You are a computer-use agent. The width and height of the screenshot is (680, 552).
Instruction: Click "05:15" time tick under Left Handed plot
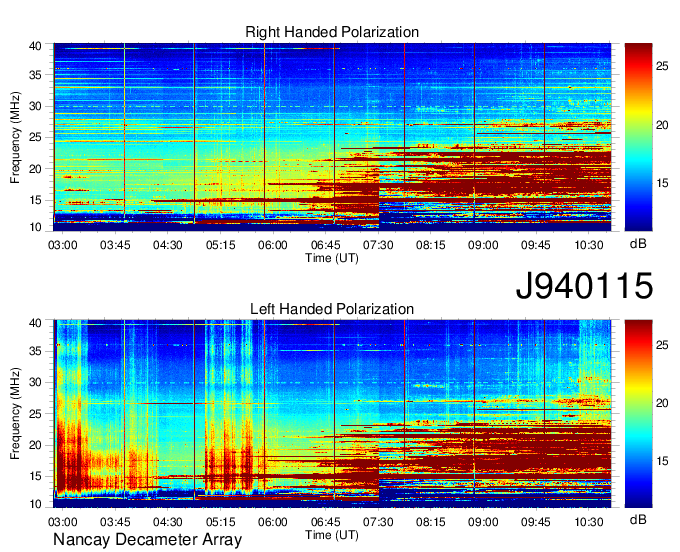[x=220, y=522]
